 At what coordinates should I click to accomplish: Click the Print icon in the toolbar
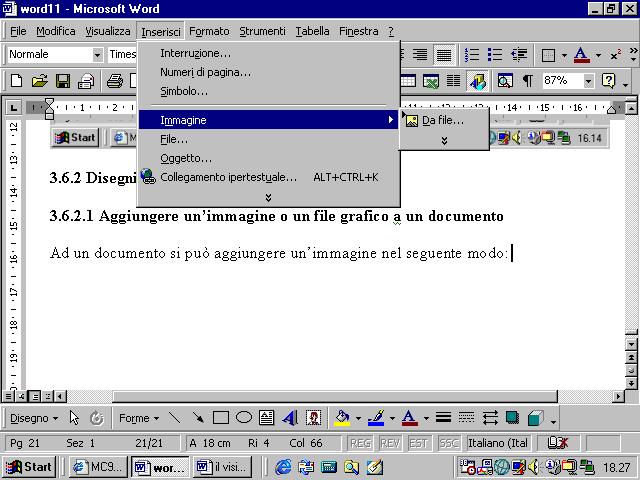pyautogui.click(x=114, y=81)
